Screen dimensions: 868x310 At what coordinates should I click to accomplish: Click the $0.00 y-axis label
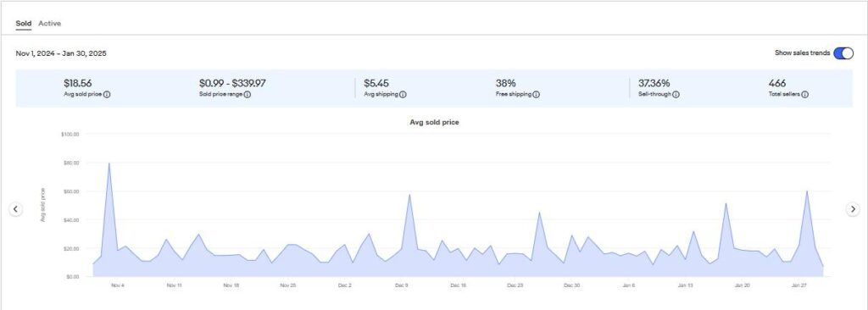point(73,277)
